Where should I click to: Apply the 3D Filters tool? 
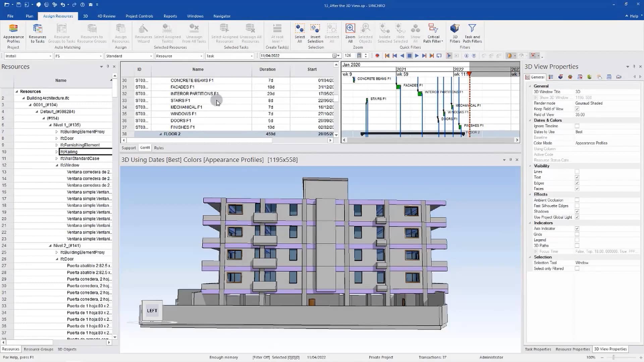pyautogui.click(x=455, y=34)
